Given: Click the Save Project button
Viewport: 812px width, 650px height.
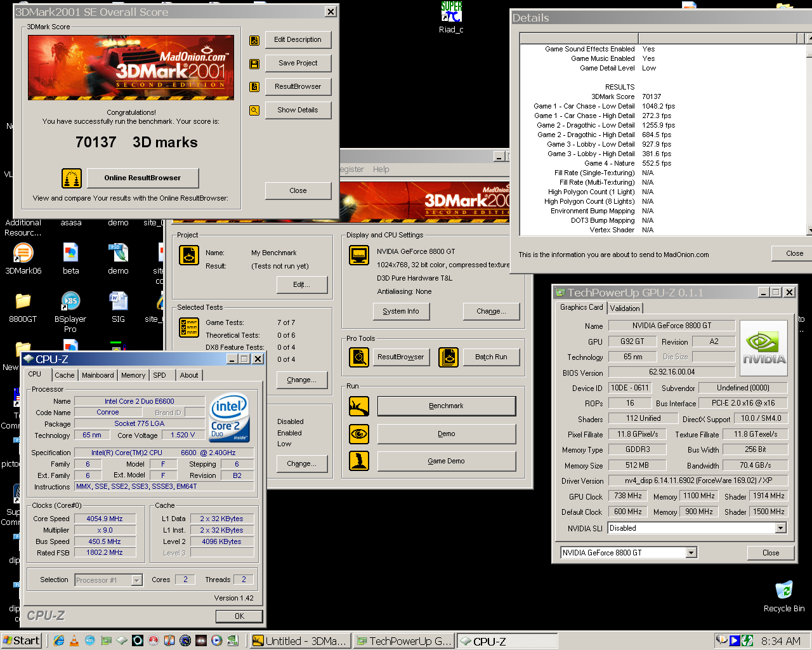Looking at the screenshot, I should (298, 63).
